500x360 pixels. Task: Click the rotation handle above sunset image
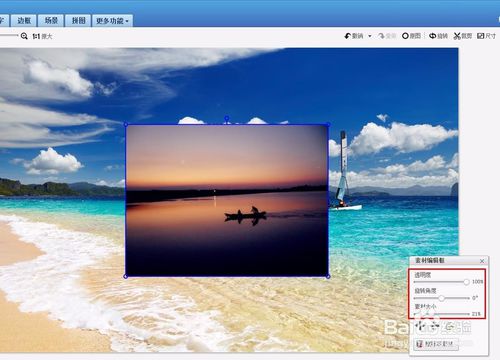227,118
